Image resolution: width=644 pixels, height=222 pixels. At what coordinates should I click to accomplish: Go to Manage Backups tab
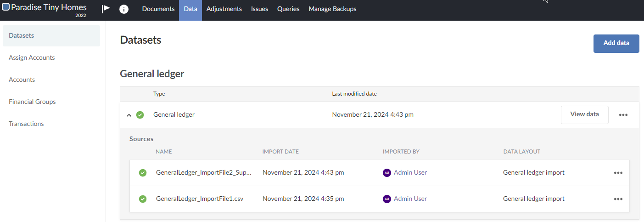[x=332, y=9]
